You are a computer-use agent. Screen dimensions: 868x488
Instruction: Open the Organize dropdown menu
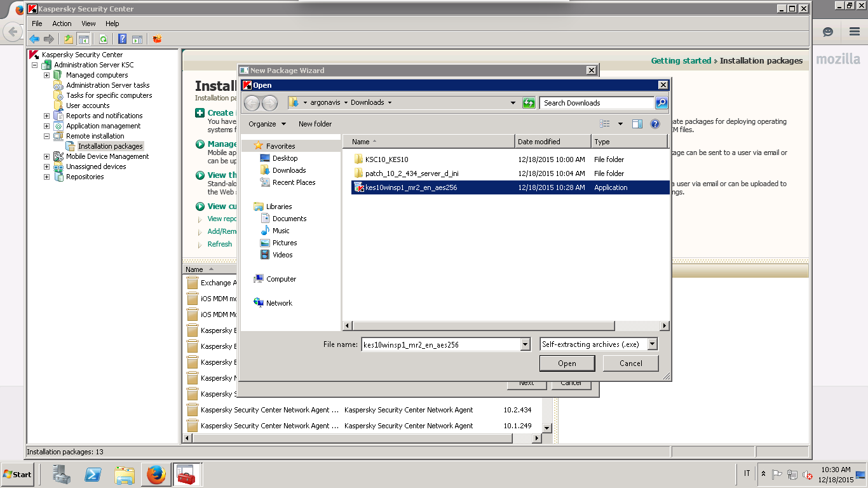tap(268, 124)
